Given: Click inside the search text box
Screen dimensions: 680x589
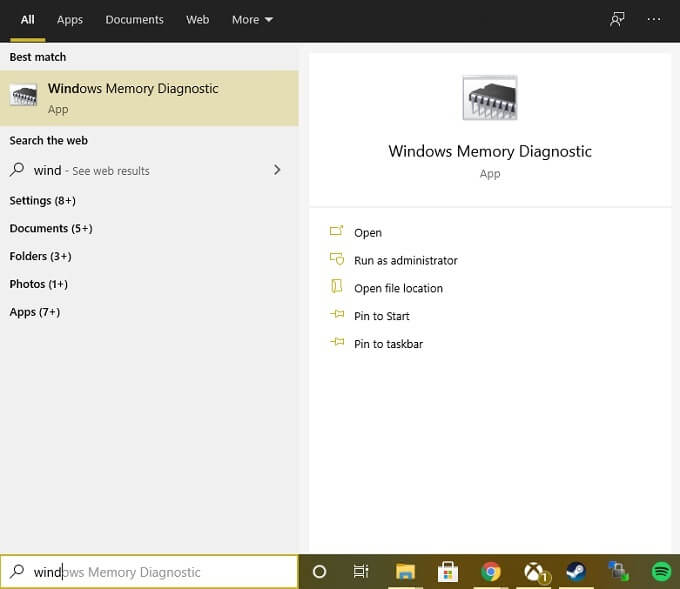Looking at the screenshot, I should point(160,572).
